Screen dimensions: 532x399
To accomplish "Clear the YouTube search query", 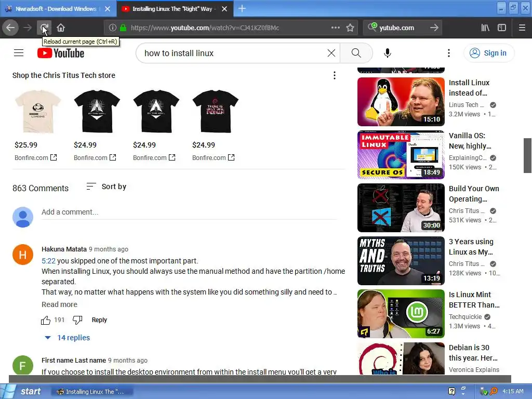I will click(x=331, y=53).
